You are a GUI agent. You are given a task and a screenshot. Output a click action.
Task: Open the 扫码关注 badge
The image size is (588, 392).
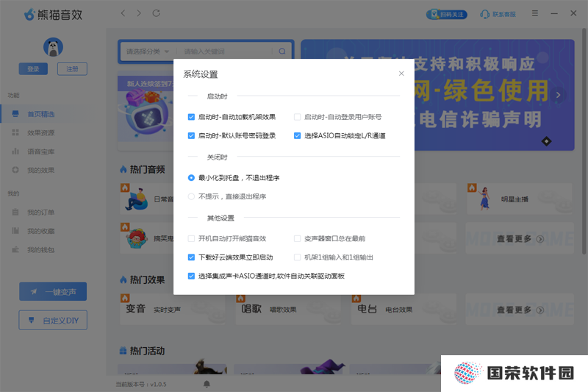[x=447, y=14]
